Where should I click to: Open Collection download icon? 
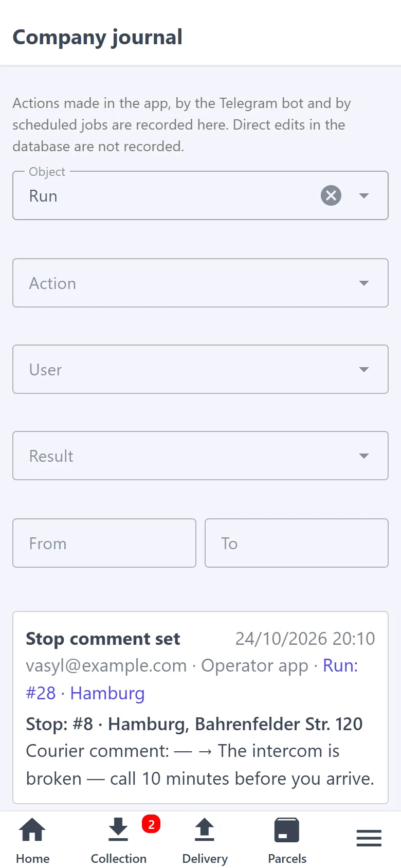pos(118,829)
